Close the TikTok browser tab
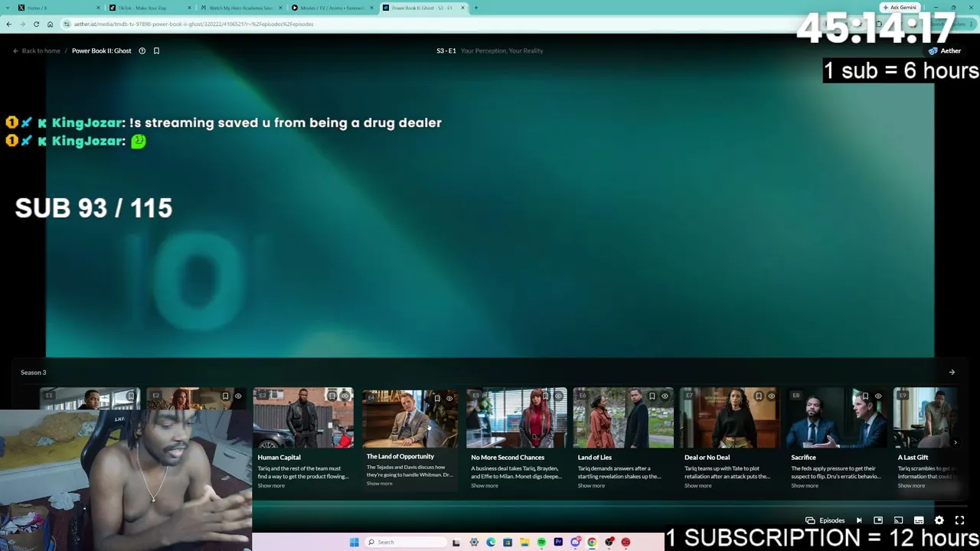This screenshot has height=551, width=980. point(189,8)
